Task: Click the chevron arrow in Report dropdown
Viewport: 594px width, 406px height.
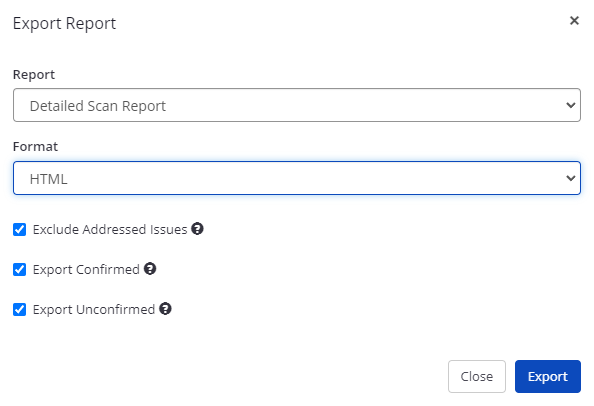Action: click(571, 105)
